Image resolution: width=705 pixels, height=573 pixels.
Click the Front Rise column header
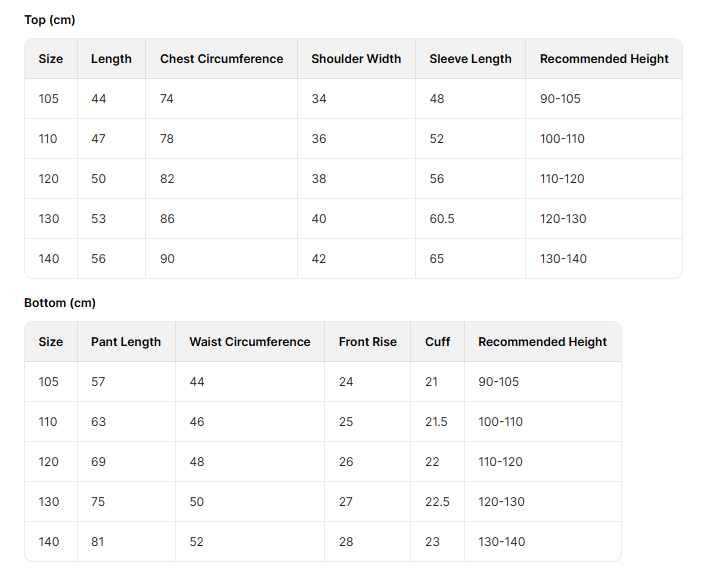coord(367,342)
